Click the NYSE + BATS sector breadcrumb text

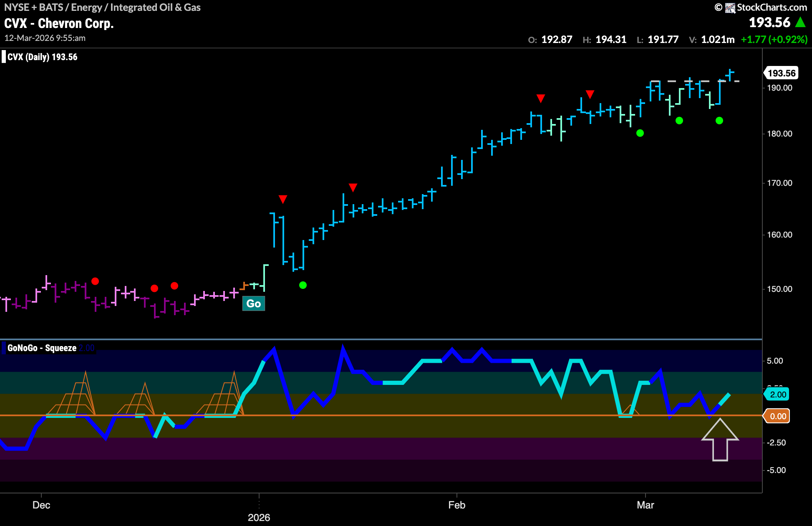pos(102,8)
